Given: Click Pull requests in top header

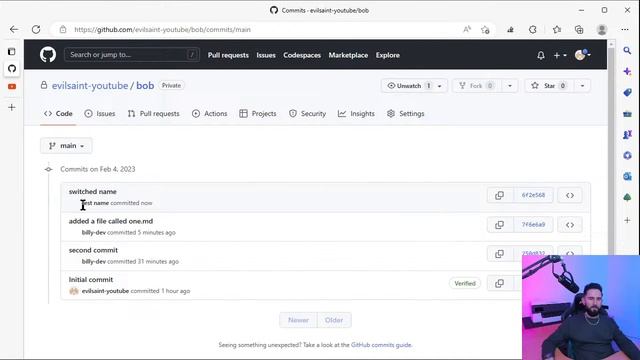Looking at the screenshot, I should [x=228, y=55].
